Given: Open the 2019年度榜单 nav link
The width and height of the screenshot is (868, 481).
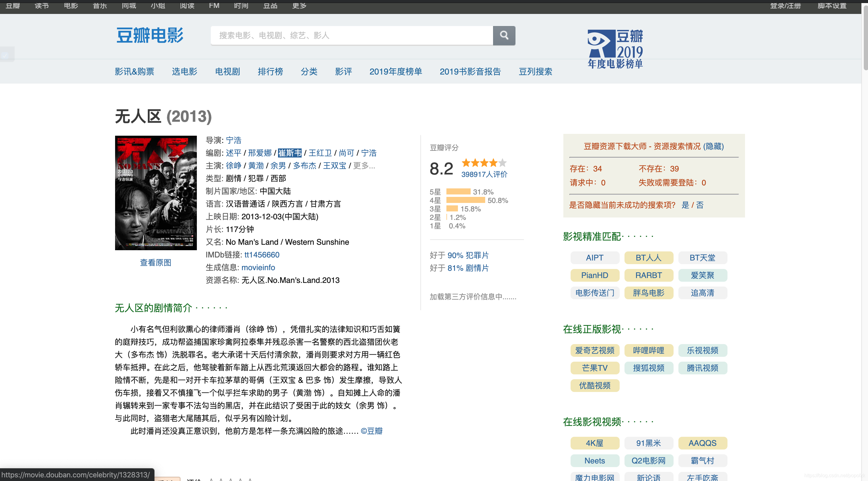Looking at the screenshot, I should (396, 71).
